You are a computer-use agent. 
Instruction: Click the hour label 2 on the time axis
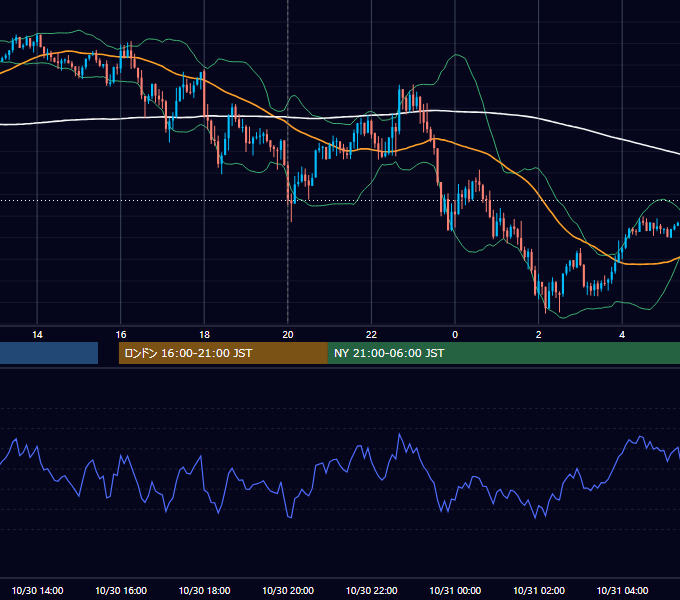(x=539, y=335)
